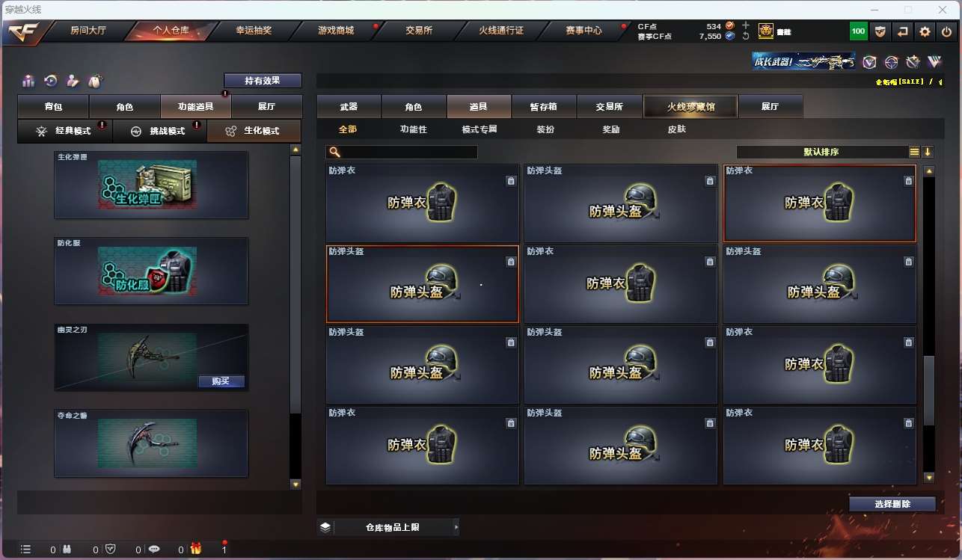
Task: Open settings via the gear icon
Action: (x=925, y=31)
